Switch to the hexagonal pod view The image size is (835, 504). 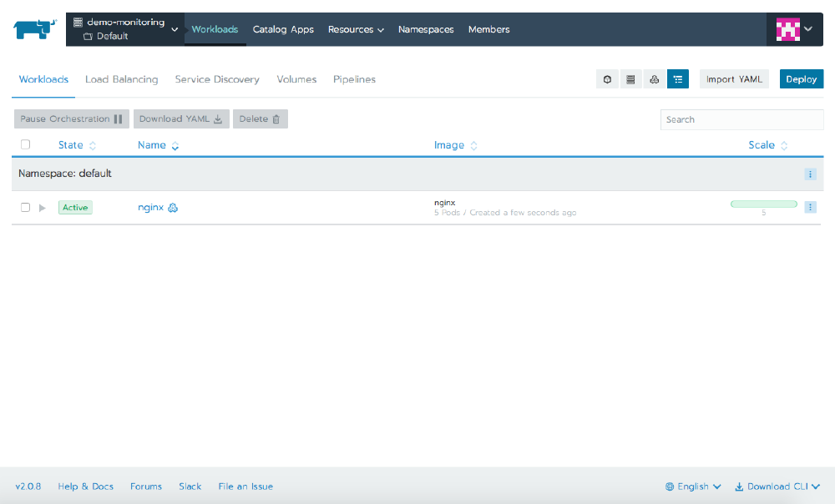click(x=607, y=78)
